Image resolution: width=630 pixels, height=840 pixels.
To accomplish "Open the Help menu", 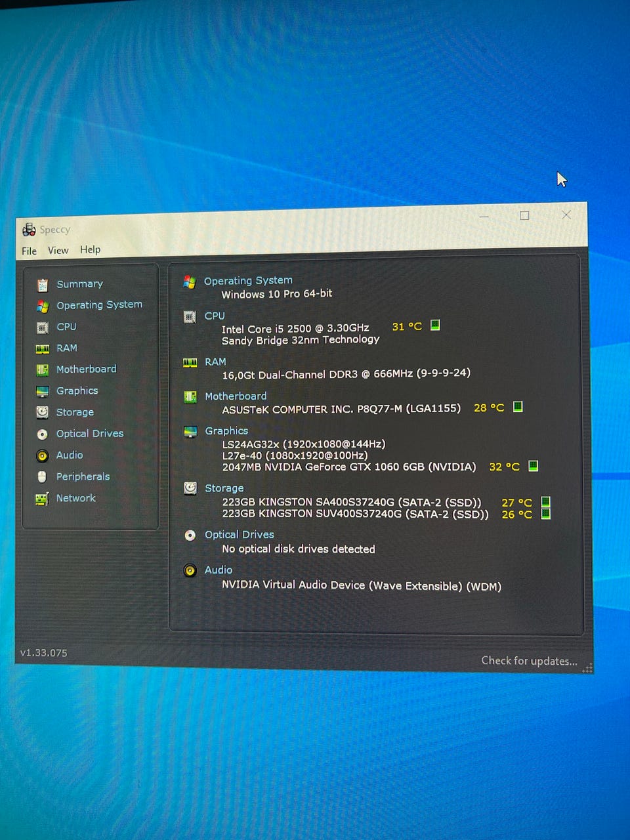I will tap(91, 249).
